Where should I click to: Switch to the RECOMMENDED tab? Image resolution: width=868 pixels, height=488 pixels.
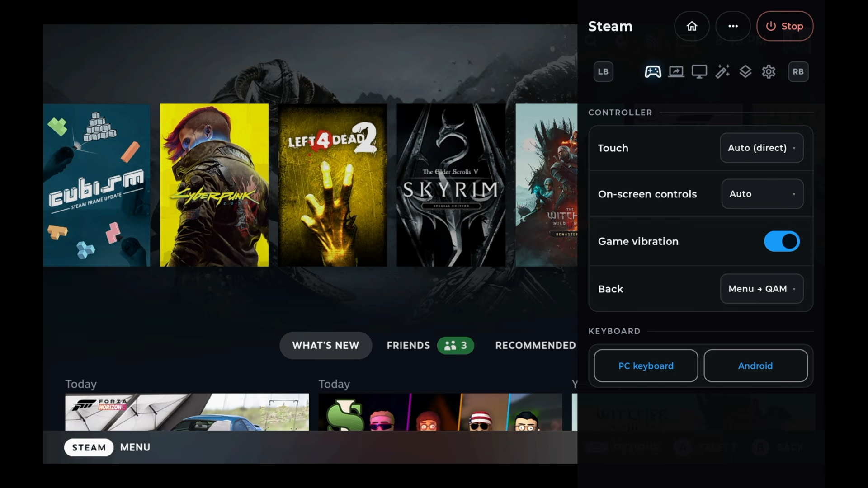[536, 346]
